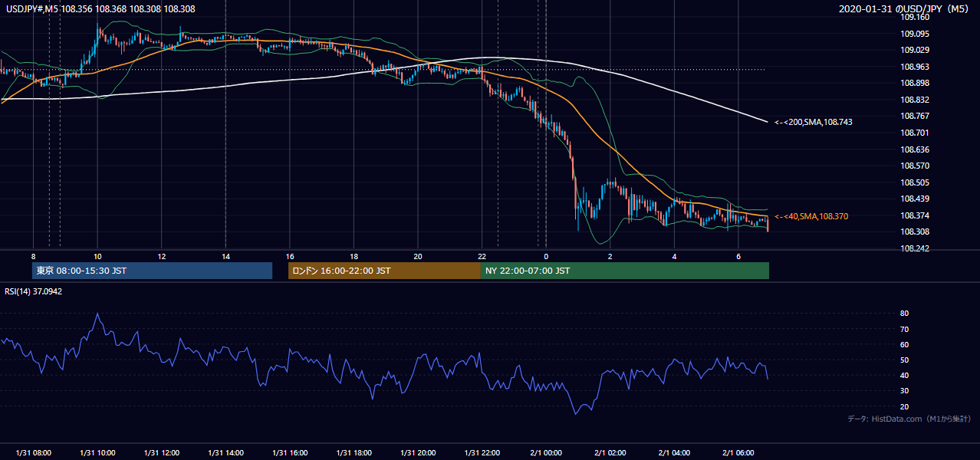The height and width of the screenshot is (460, 980).
Task: Click the 108.439 price axis value
Action: 914,199
